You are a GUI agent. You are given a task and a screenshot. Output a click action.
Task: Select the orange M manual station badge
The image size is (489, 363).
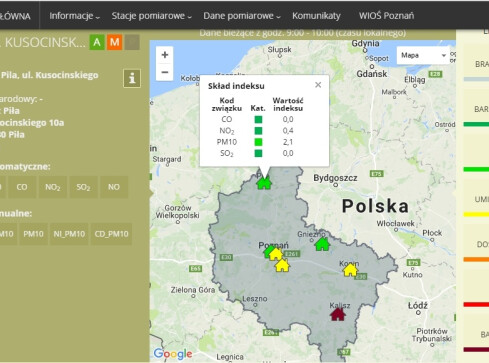[x=114, y=42]
